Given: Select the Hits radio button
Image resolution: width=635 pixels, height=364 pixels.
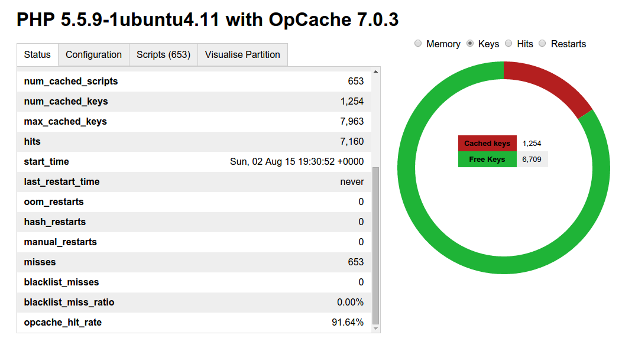Looking at the screenshot, I should pyautogui.click(x=508, y=43).
